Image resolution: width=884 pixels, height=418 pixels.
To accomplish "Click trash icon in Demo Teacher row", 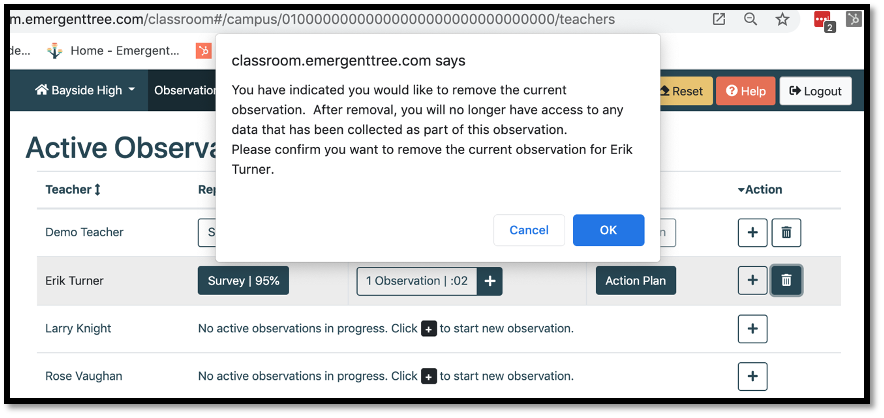I will 786,233.
